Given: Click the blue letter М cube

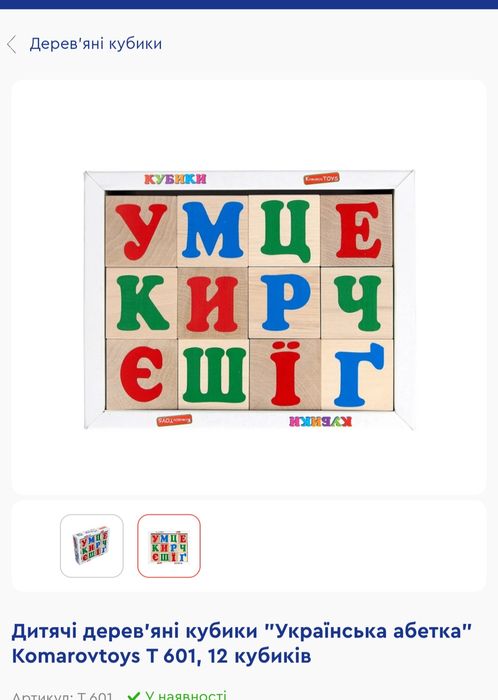Looking at the screenshot, I should point(213,231).
